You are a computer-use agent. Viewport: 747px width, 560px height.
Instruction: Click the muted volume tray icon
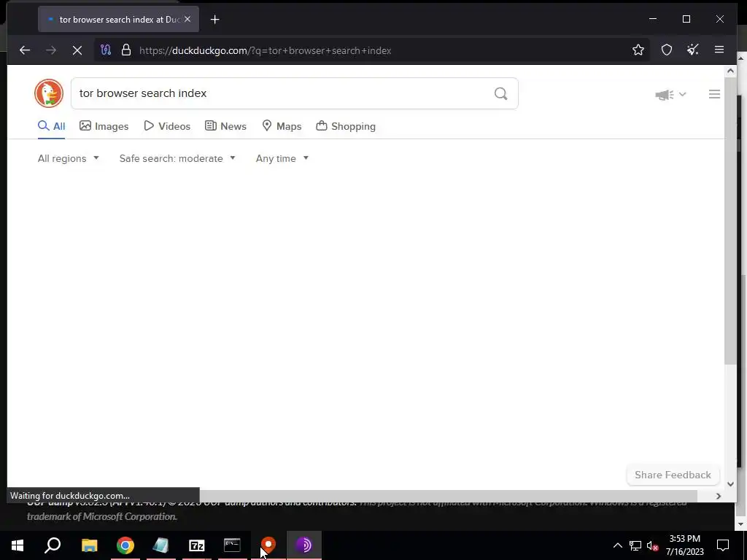click(x=653, y=545)
